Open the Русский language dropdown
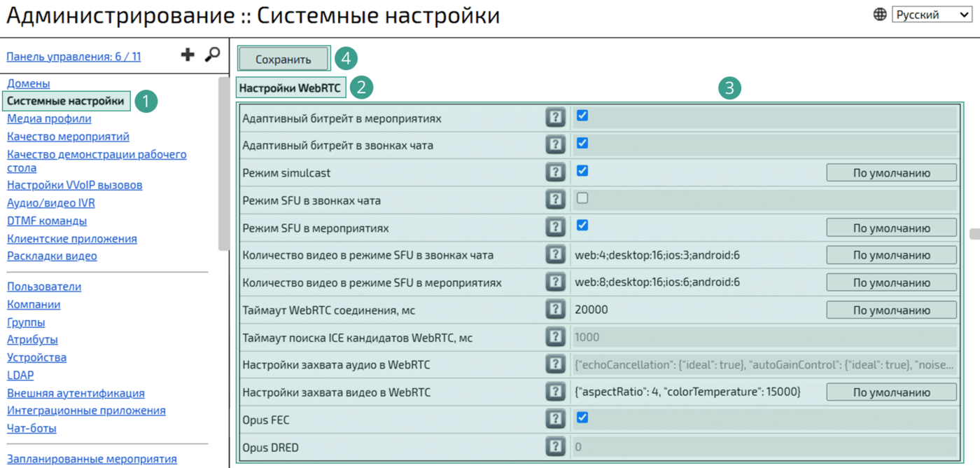Image resolution: width=980 pixels, height=468 pixels. (931, 15)
